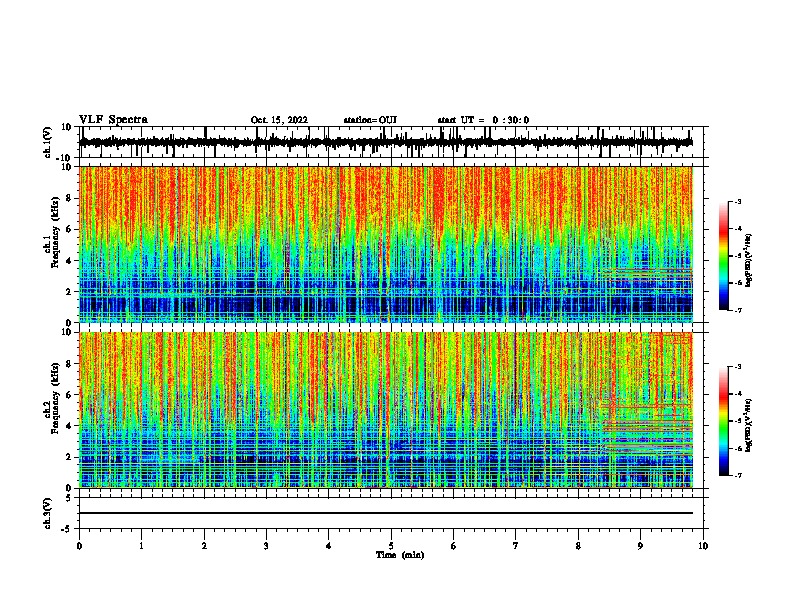Viewport: 792px width, 612px height.
Task: Click ch.2 frequency axis tick "2"
Action: pos(69,457)
